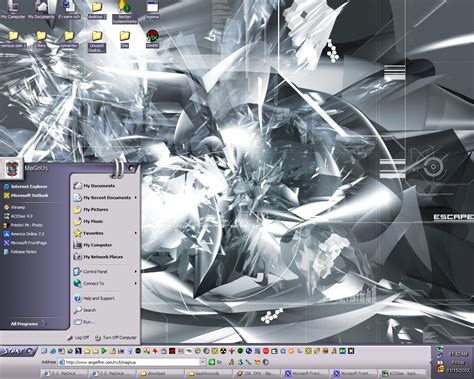Switch to the ACDSee taskbar button
This screenshot has height=379, width=474.
point(403,374)
